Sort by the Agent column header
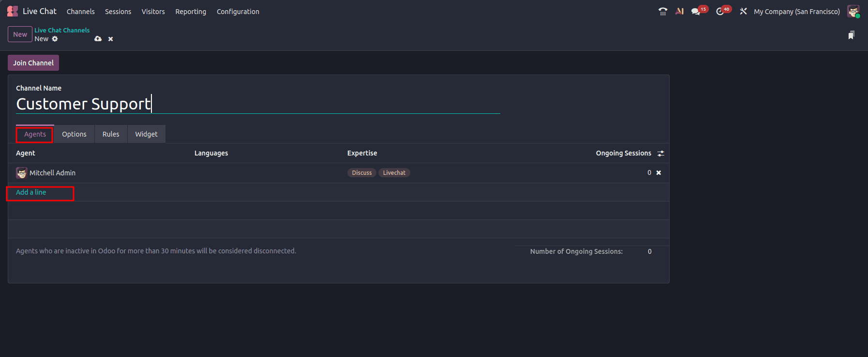This screenshot has height=357, width=868. 26,153
